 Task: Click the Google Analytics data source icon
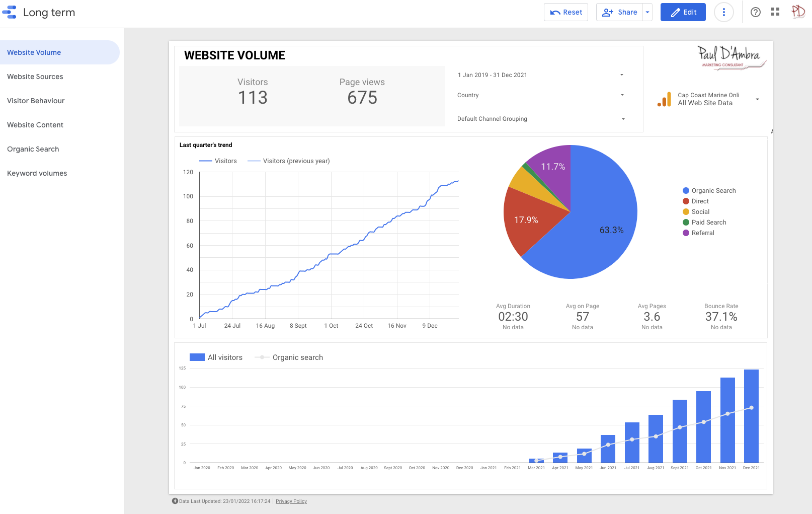coord(664,99)
